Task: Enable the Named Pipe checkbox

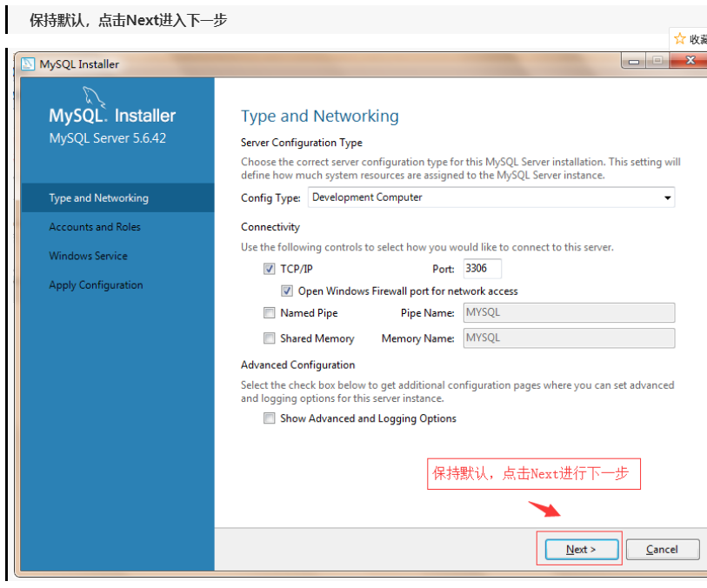Action: tap(270, 313)
